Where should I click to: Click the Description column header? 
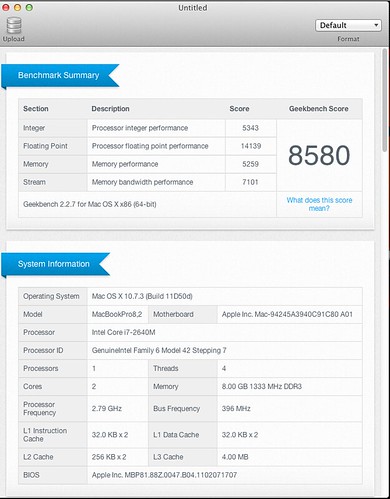[110, 109]
